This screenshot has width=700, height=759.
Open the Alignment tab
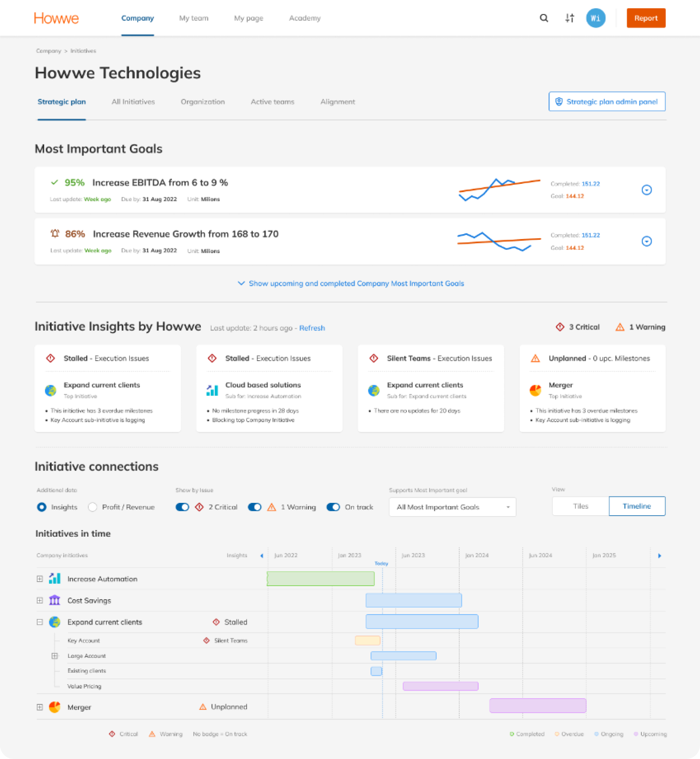[337, 102]
